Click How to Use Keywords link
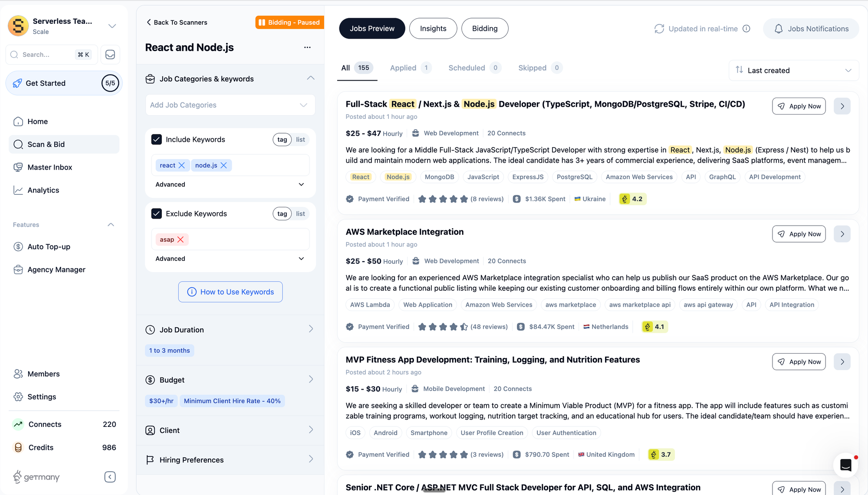Image resolution: width=868 pixels, height=495 pixels. click(x=230, y=292)
